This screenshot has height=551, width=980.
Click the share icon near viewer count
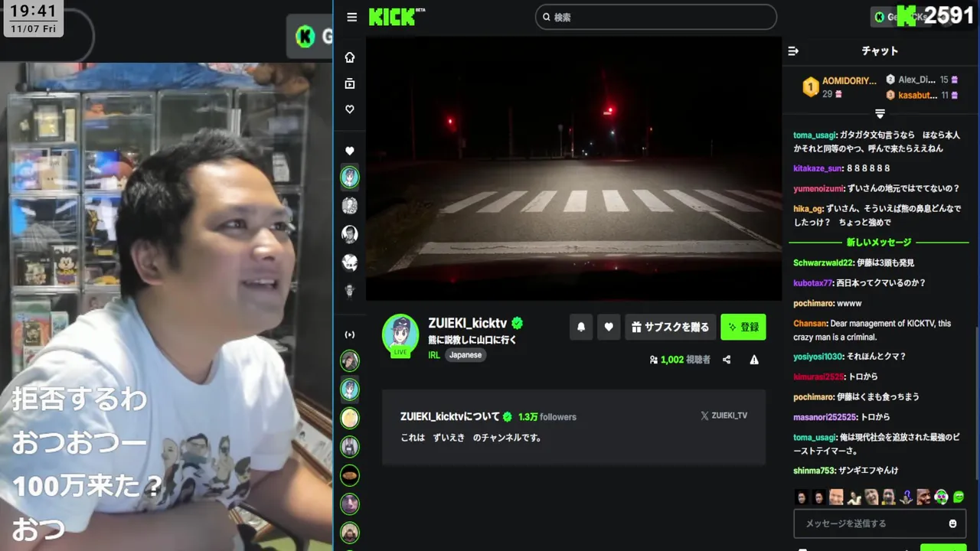click(x=727, y=360)
